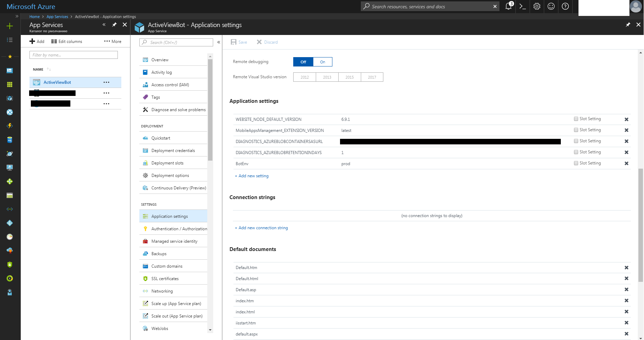Viewport: 644px width, 340px height.
Task: Open options menu for ActiveViewBot row
Action: 106,82
